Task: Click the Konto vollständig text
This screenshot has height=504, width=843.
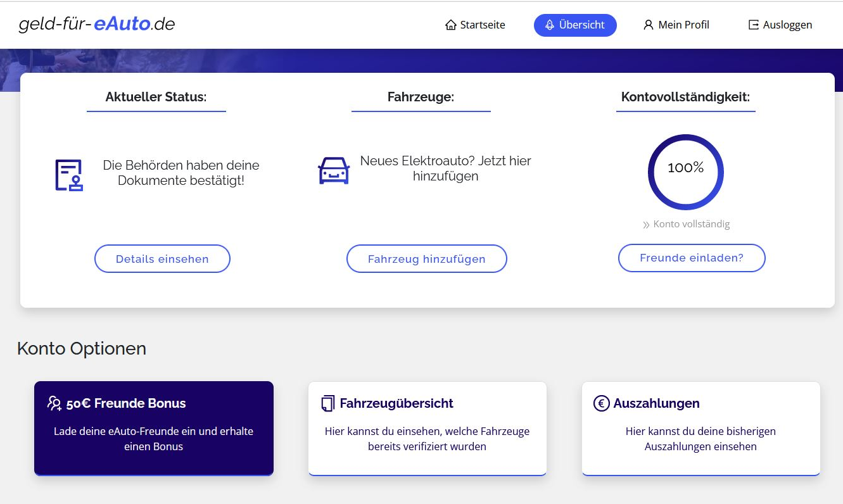Action: click(692, 224)
